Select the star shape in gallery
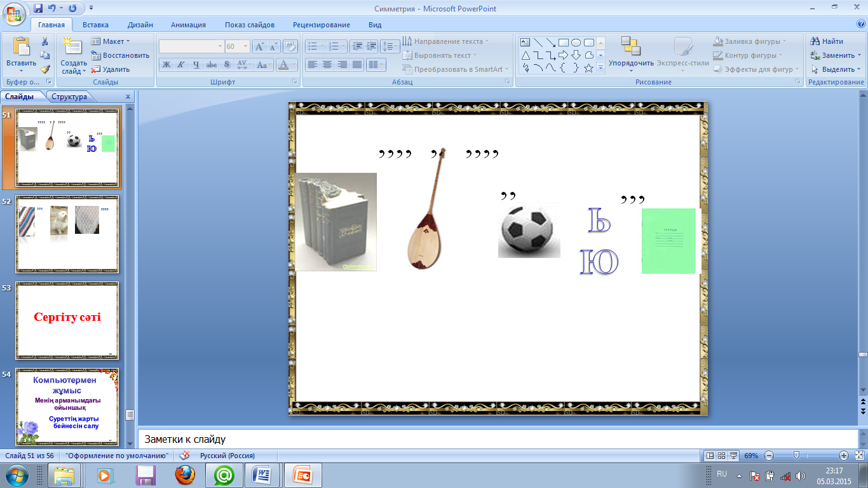Image resolution: width=868 pixels, height=488 pixels. (x=588, y=68)
